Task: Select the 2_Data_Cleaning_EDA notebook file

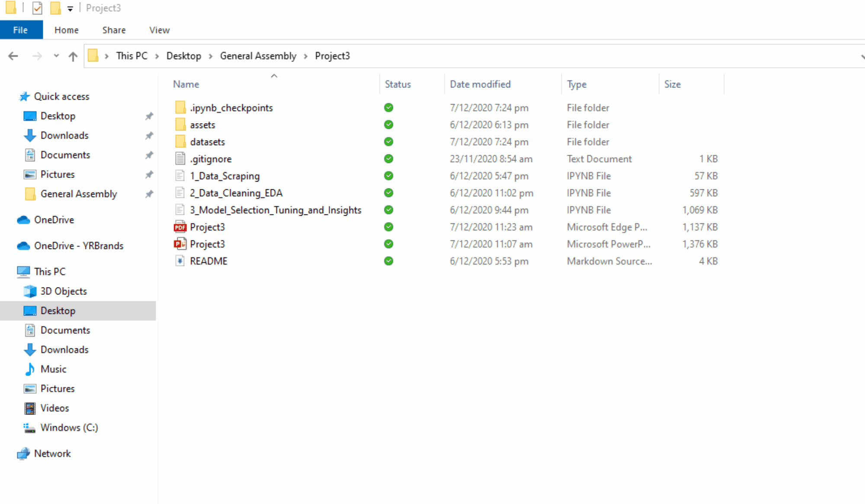Action: coord(236,193)
